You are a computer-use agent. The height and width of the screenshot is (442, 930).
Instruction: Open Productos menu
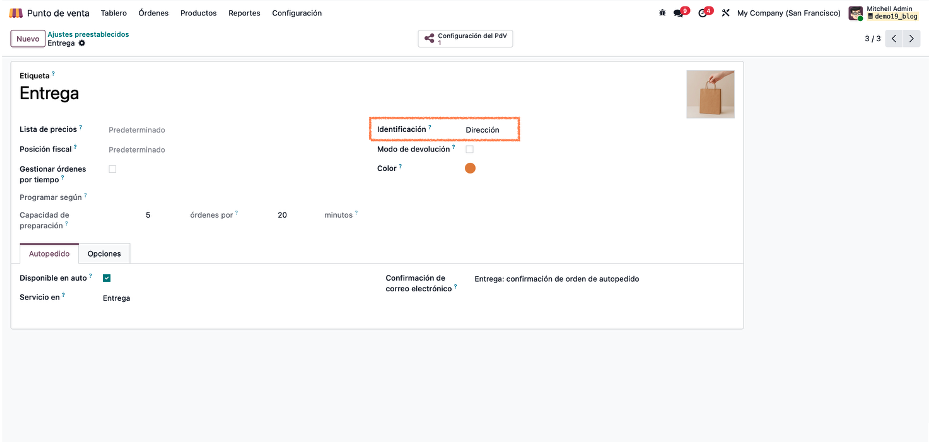tap(199, 13)
